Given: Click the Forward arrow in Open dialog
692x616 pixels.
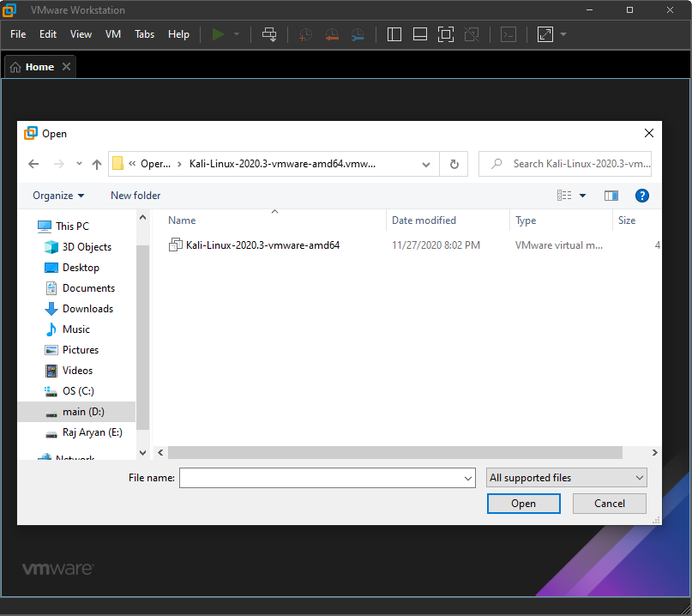Looking at the screenshot, I should [58, 164].
